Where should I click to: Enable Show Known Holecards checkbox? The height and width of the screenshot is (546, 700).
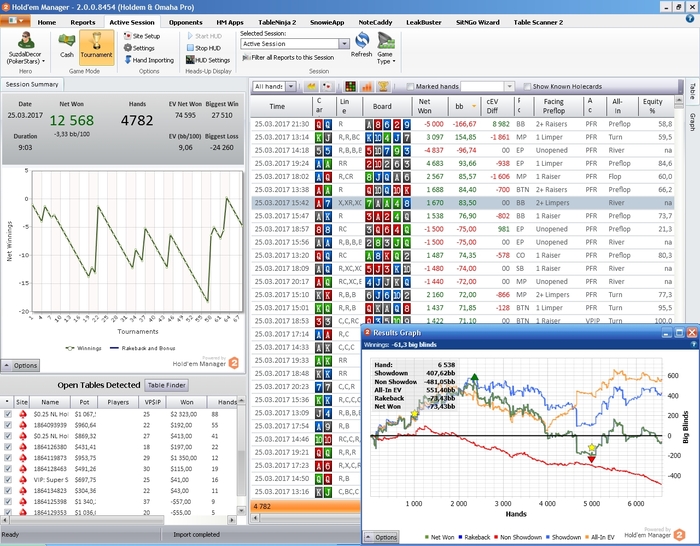(x=527, y=87)
